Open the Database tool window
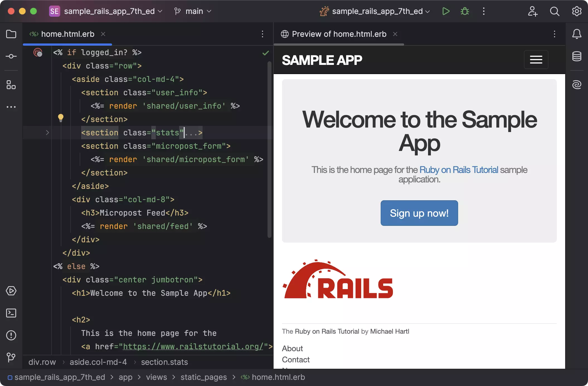 click(x=577, y=56)
